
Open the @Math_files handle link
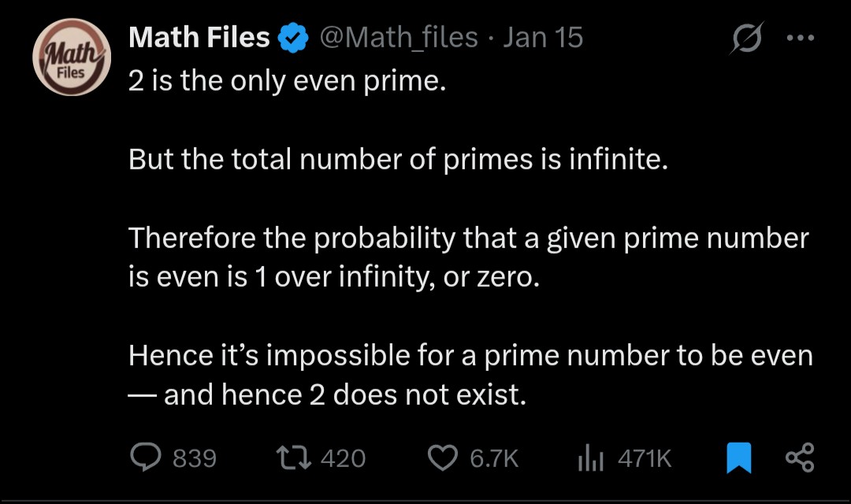click(398, 37)
